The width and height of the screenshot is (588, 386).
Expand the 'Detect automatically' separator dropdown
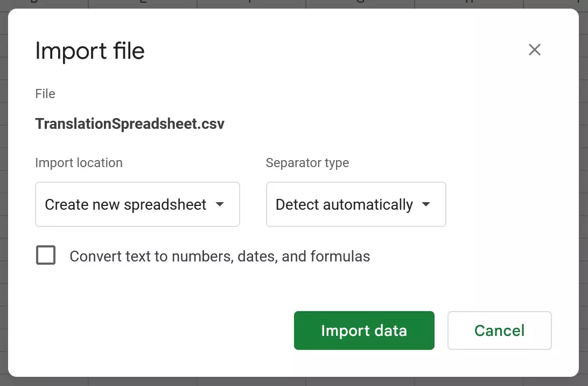(355, 204)
